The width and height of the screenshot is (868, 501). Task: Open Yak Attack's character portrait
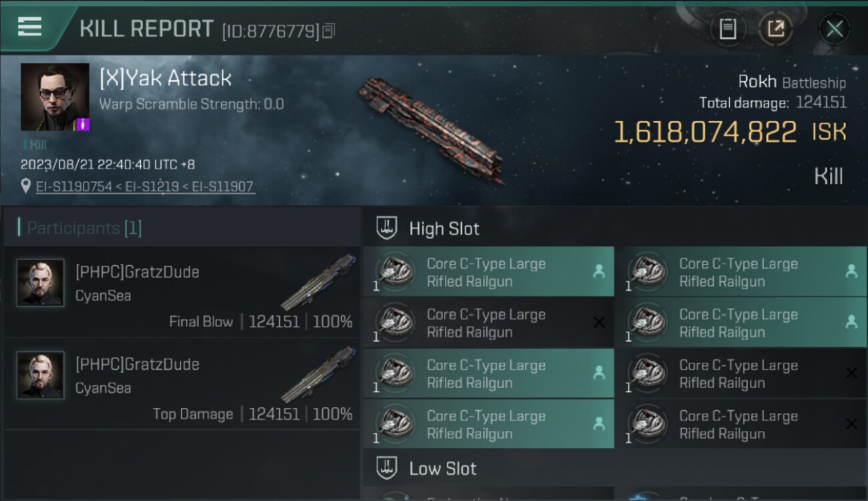[x=55, y=97]
